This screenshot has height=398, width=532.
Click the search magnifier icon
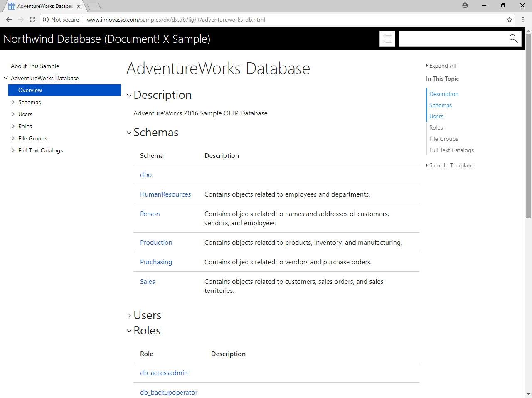[x=513, y=39]
